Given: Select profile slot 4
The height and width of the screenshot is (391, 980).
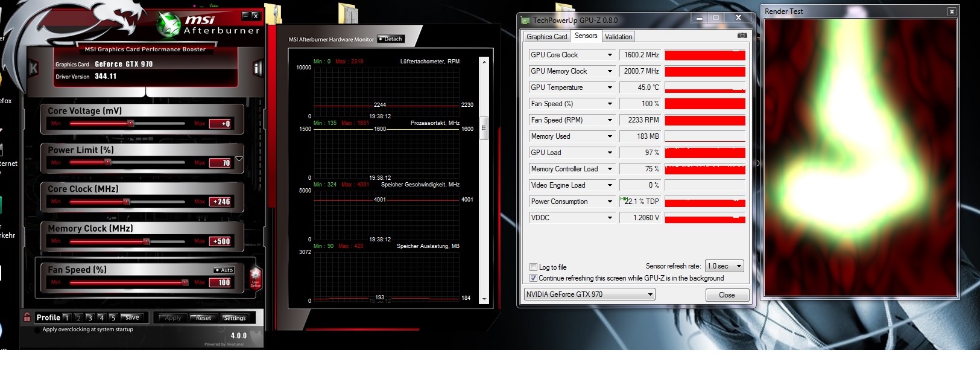Looking at the screenshot, I should pyautogui.click(x=101, y=317).
